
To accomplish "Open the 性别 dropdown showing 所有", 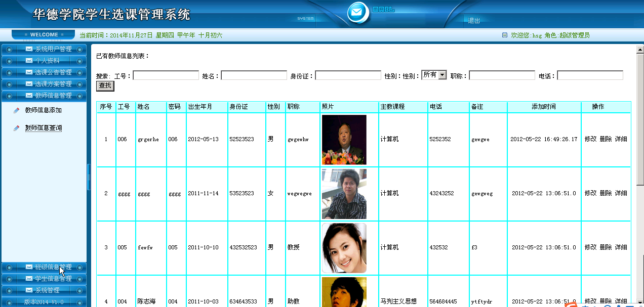I will click(434, 75).
